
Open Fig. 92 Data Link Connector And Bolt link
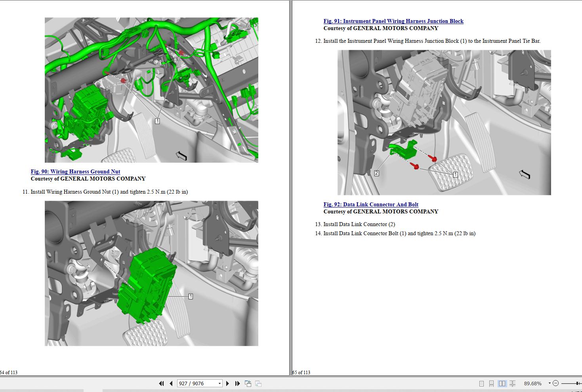371,204
